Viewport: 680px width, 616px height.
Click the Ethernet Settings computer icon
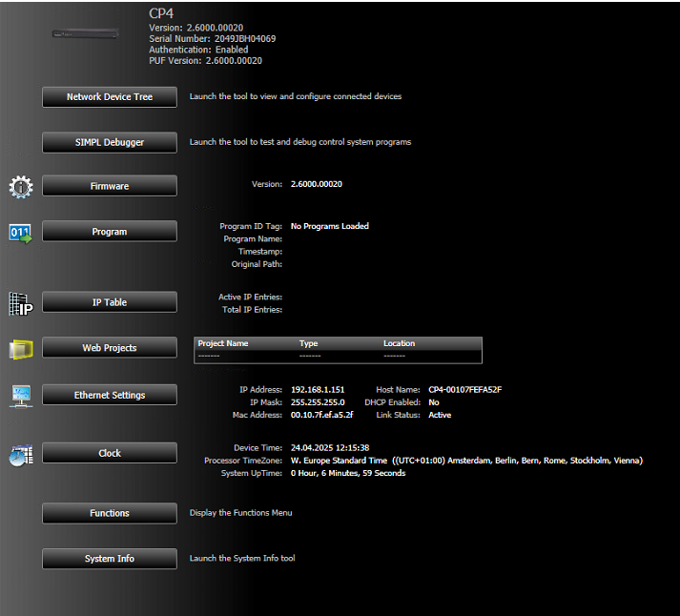coord(21,396)
